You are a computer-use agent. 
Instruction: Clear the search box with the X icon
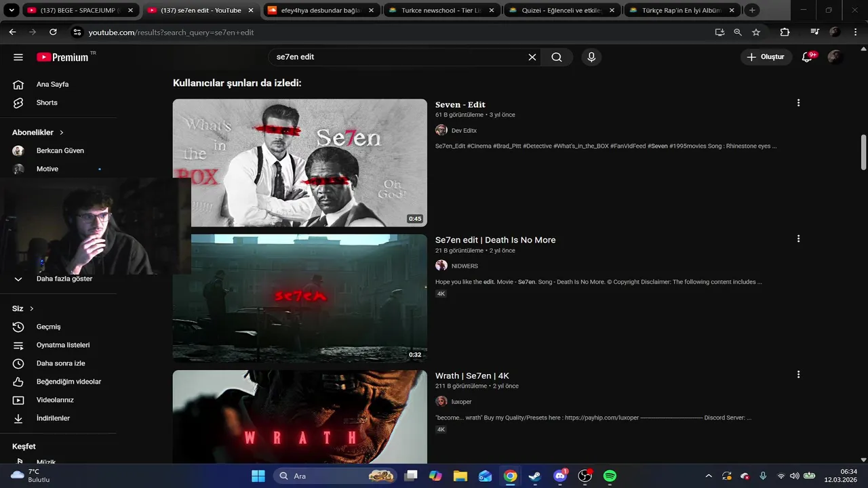pos(532,57)
